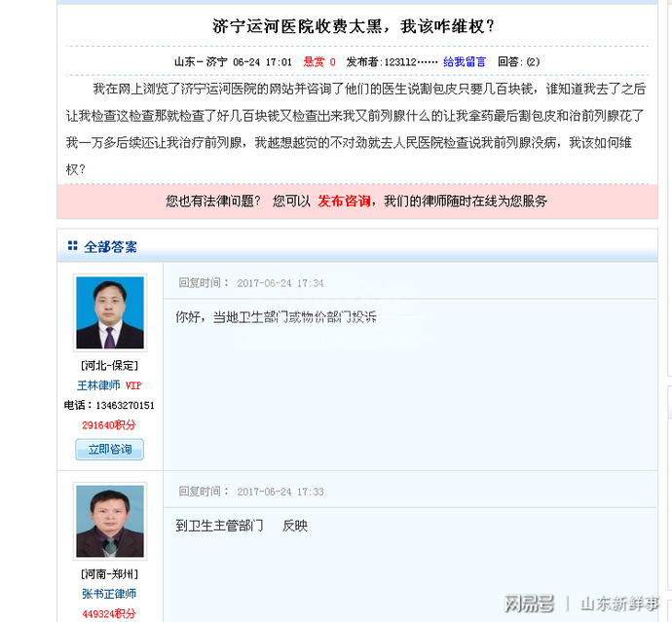Click the 给我留言 link

click(x=465, y=62)
